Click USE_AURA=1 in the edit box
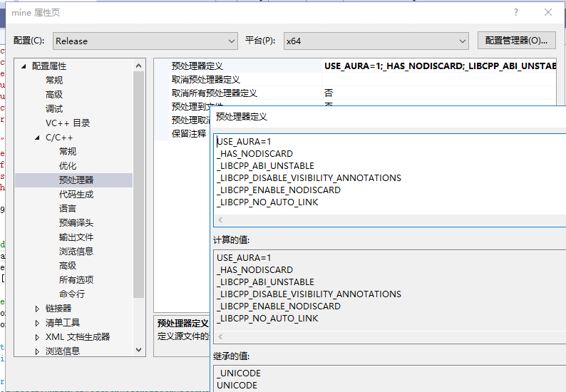The width and height of the screenshot is (566, 392). point(244,142)
